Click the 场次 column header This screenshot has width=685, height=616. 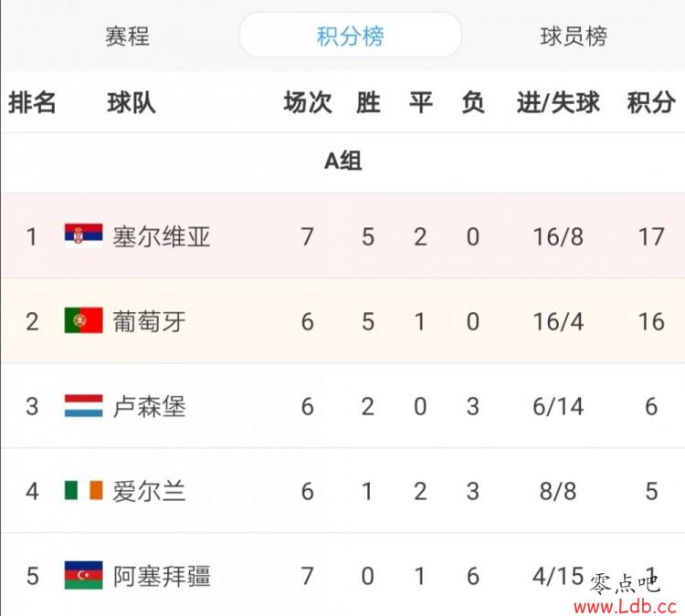click(x=308, y=103)
